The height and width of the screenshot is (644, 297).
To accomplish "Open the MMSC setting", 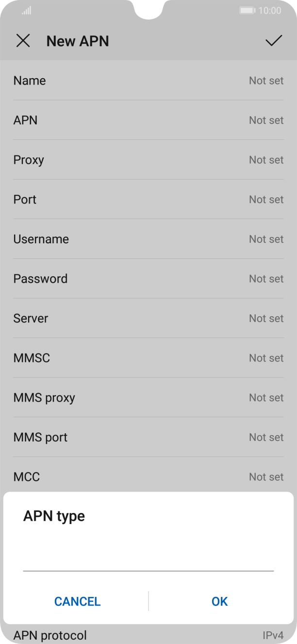I will click(148, 358).
